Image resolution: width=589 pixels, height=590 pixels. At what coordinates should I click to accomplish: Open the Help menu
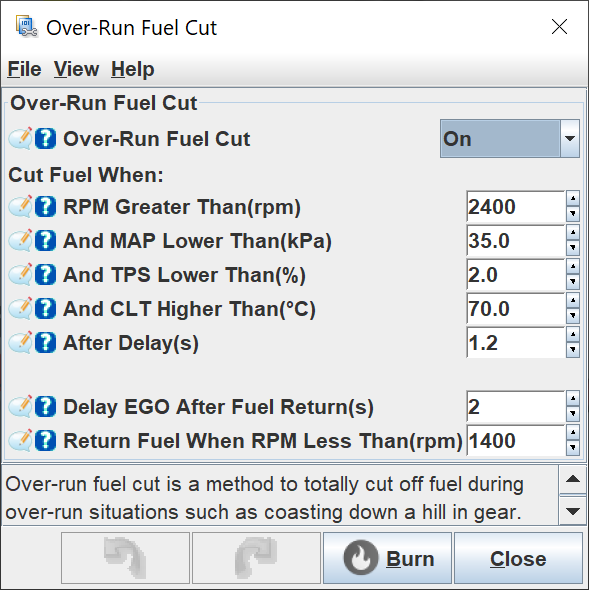pyautogui.click(x=132, y=69)
